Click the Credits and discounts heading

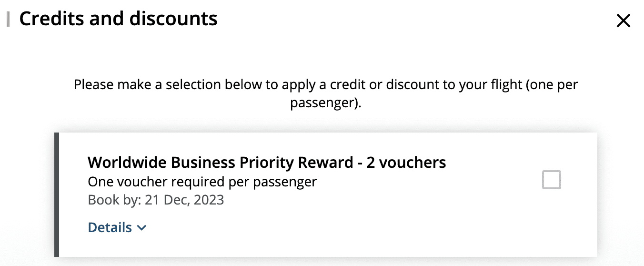118,19
